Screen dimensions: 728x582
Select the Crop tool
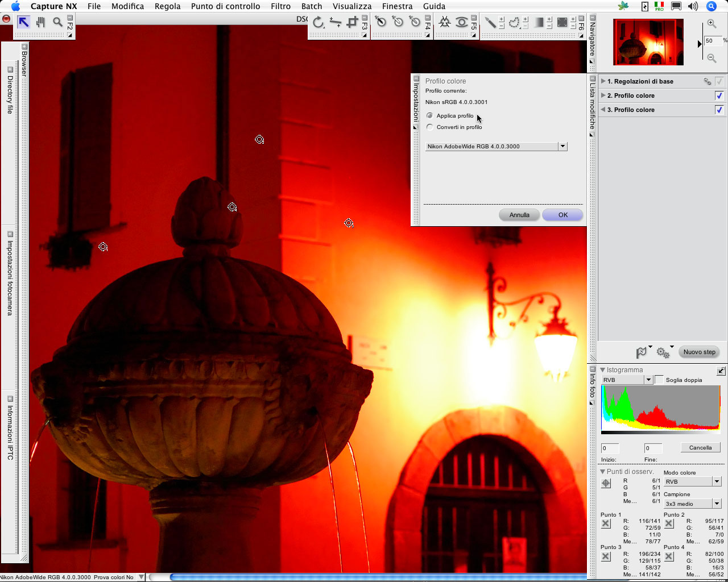353,22
